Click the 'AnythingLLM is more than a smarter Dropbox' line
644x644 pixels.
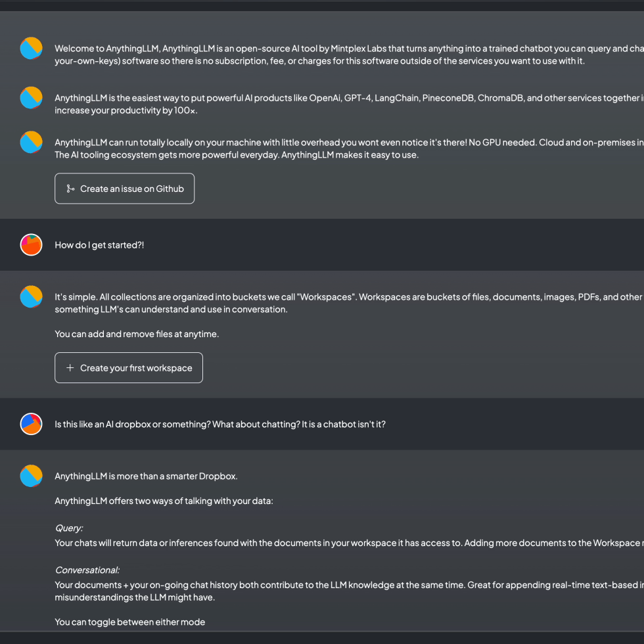click(x=146, y=476)
